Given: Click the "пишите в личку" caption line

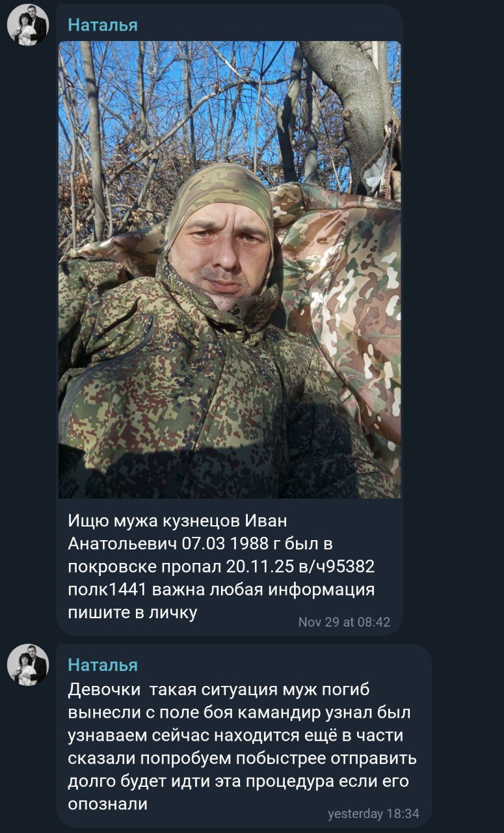Looking at the screenshot, I should coord(132,612).
